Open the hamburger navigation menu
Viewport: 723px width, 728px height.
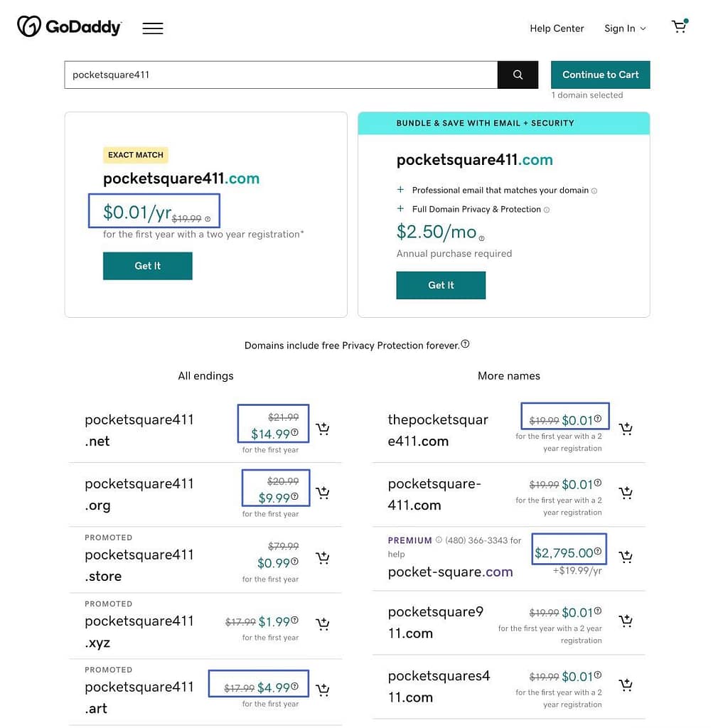pyautogui.click(x=152, y=28)
